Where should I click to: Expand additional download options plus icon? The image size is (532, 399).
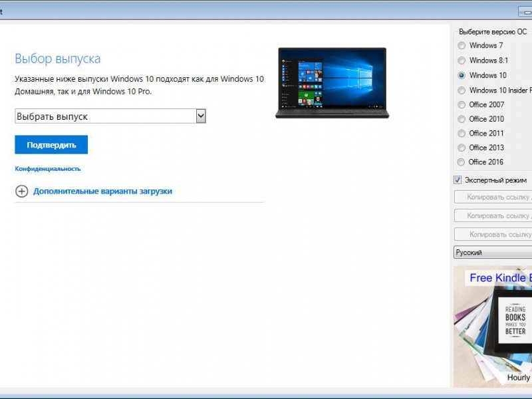click(x=22, y=191)
